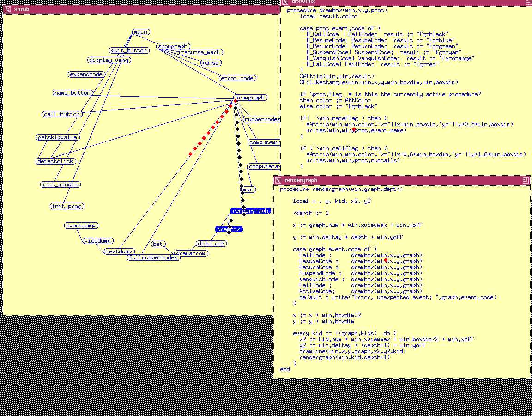Click the red marker on ResumeCode line
The image size is (532, 416).
[386, 261]
